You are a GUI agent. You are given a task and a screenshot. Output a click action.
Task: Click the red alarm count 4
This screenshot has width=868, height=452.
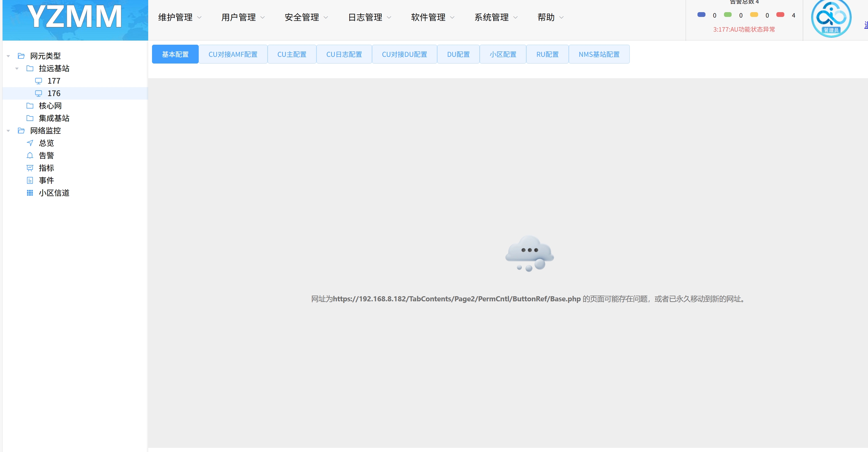click(x=793, y=16)
